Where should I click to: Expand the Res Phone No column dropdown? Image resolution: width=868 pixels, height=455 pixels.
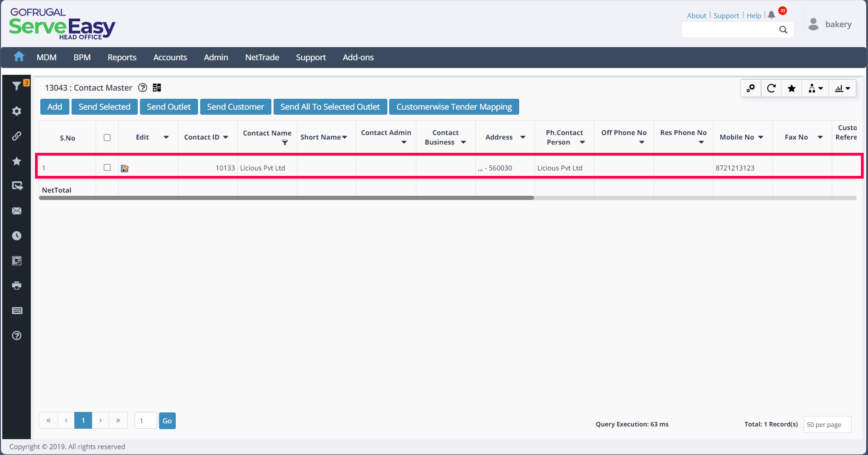701,142
